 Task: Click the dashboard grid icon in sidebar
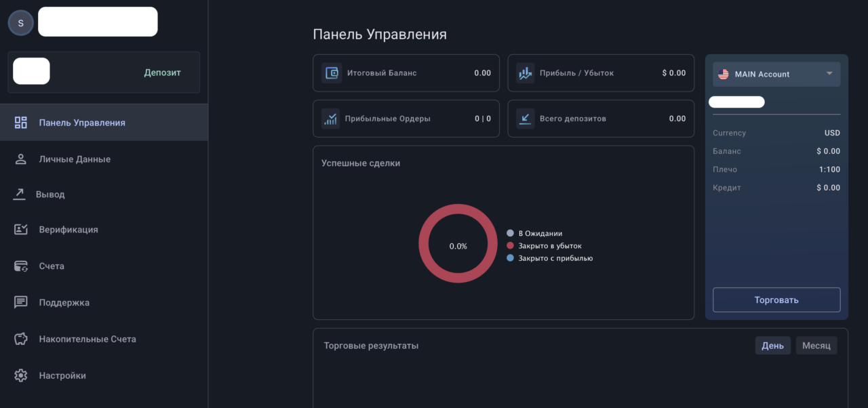click(x=21, y=123)
